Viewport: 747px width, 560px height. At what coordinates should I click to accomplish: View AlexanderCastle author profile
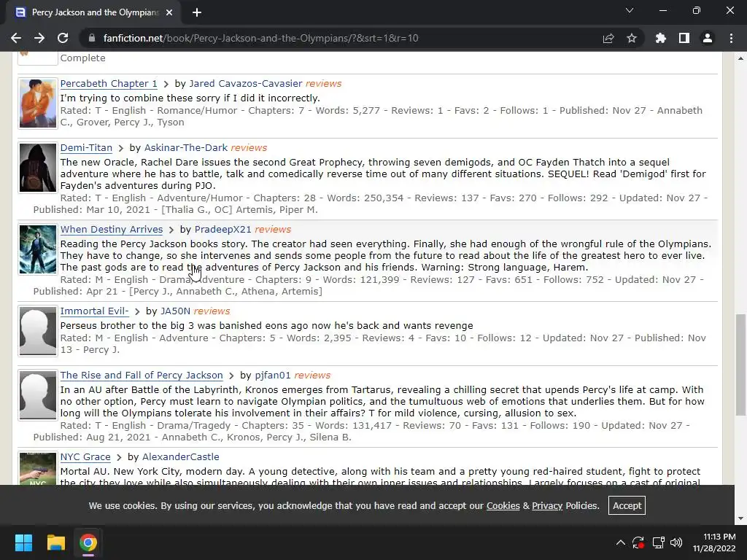click(x=181, y=456)
